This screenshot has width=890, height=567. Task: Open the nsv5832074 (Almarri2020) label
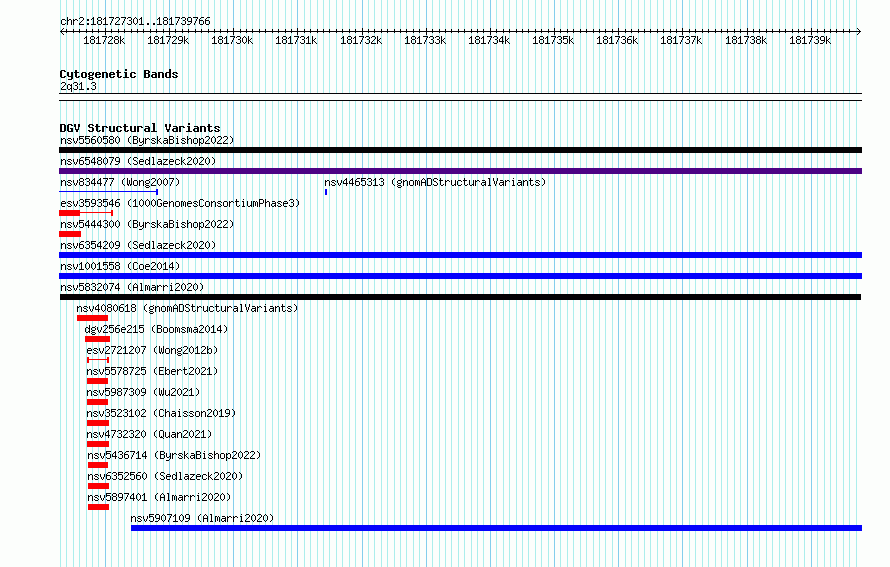(x=132, y=287)
